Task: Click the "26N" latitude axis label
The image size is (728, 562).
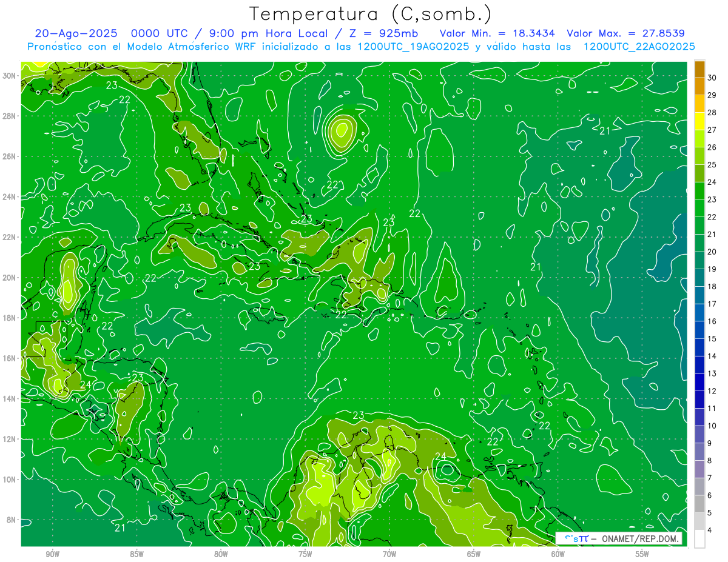Action: [10, 156]
